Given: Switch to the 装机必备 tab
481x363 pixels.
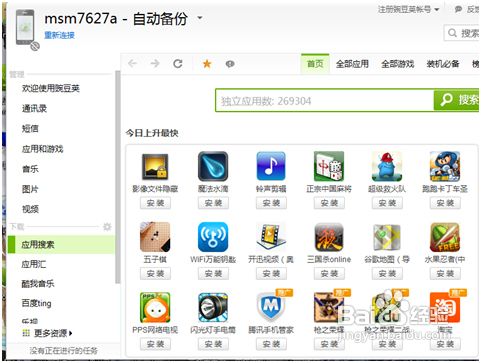Looking at the screenshot, I should 443,64.
